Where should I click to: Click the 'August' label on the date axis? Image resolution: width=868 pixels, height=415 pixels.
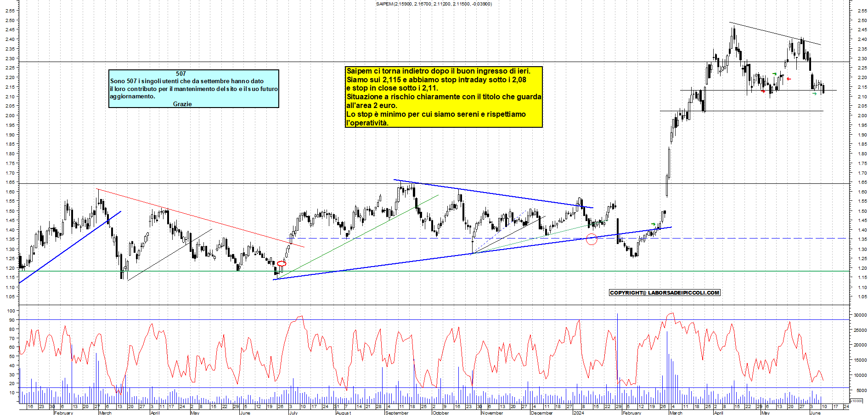[344, 413]
